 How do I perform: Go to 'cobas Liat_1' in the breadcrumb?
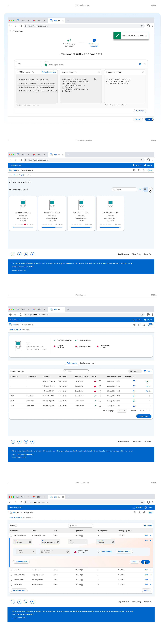coord(19,175)
